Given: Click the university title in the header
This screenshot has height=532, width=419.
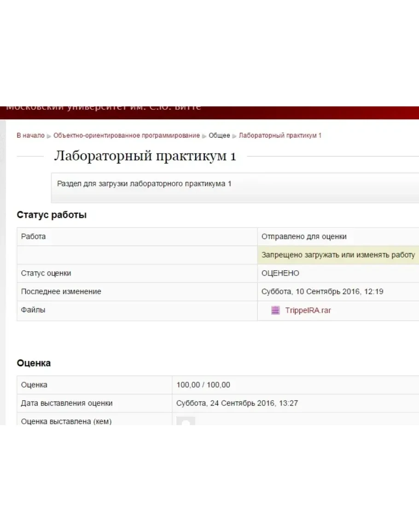Looking at the screenshot, I should pos(104,108).
